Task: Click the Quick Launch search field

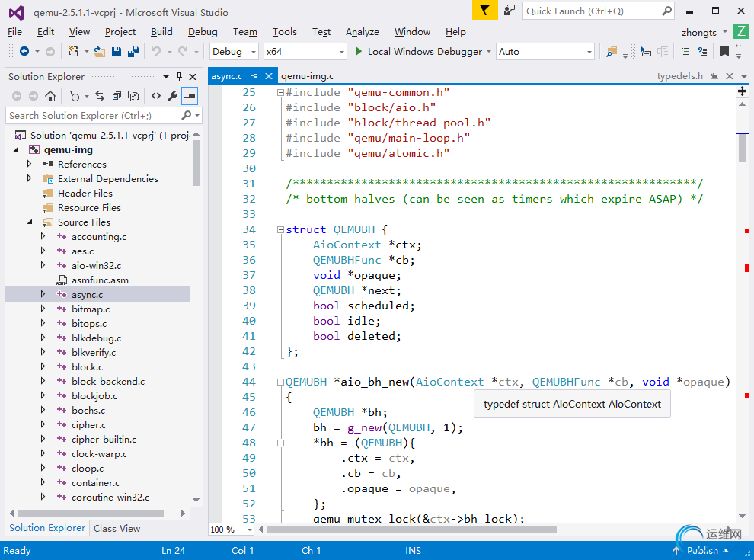Action: (590, 11)
